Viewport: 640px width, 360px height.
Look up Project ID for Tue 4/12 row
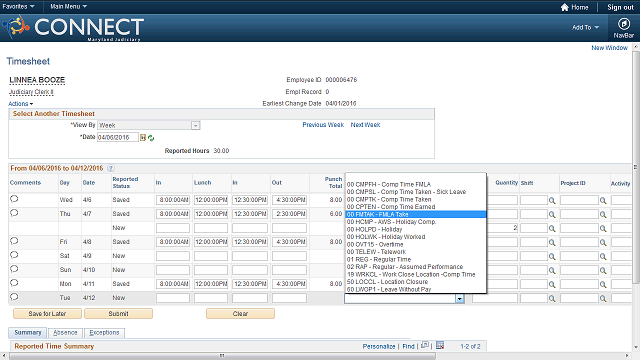pyautogui.click(x=603, y=299)
